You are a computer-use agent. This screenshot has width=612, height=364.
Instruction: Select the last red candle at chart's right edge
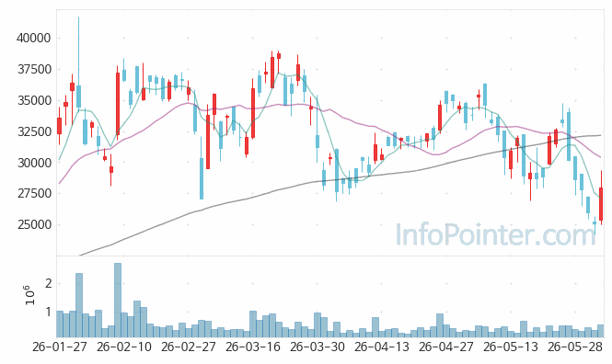pyautogui.click(x=601, y=198)
